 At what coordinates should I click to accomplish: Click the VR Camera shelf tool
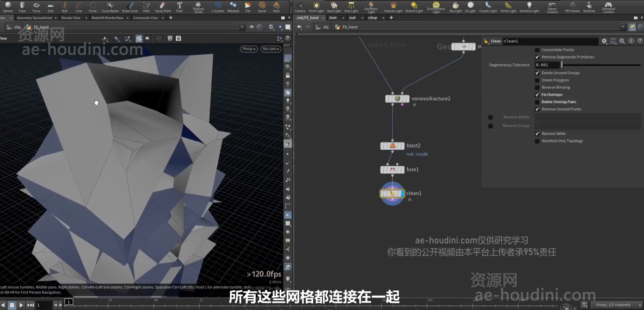click(572, 7)
